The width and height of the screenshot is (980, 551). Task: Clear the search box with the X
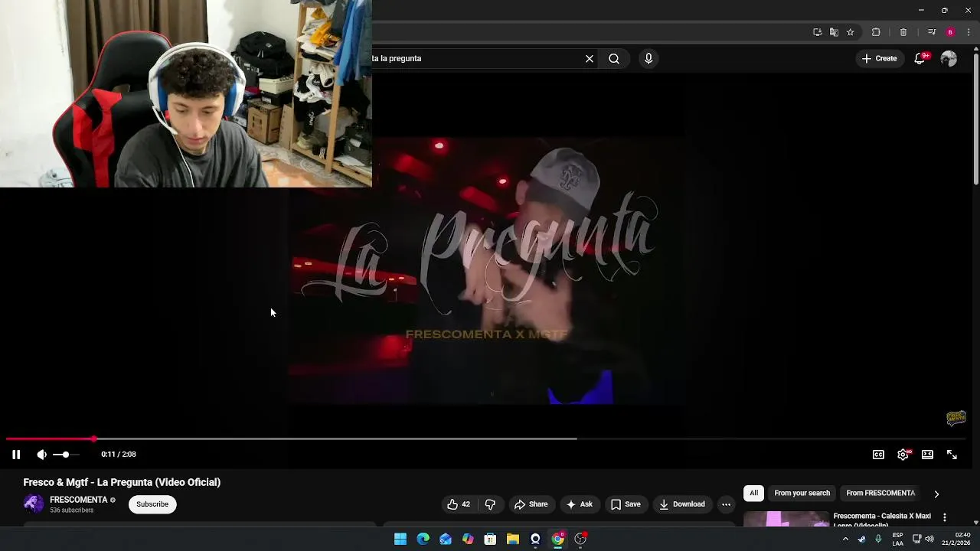[590, 58]
